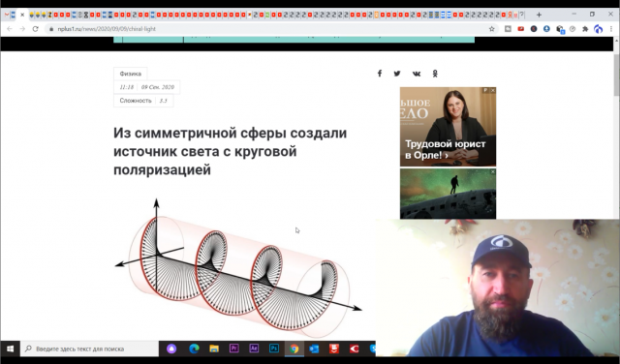
Task: Go forward in browser history
Action: coord(22,29)
